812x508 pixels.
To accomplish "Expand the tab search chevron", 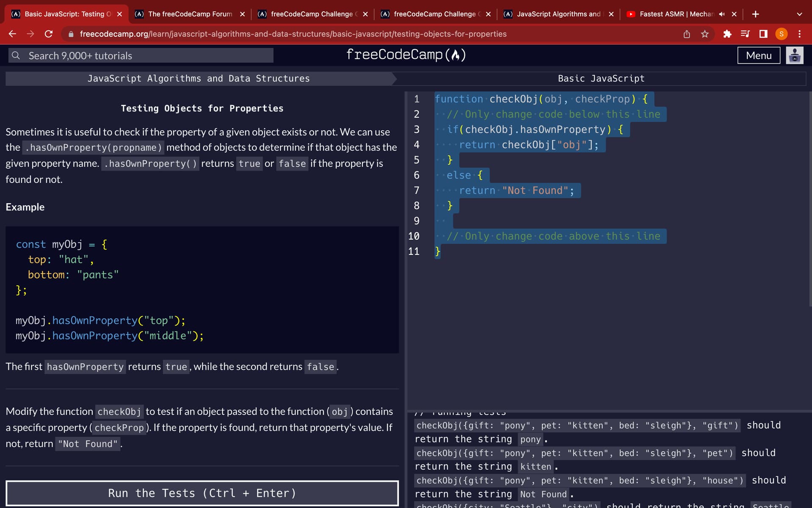I will 799,14.
